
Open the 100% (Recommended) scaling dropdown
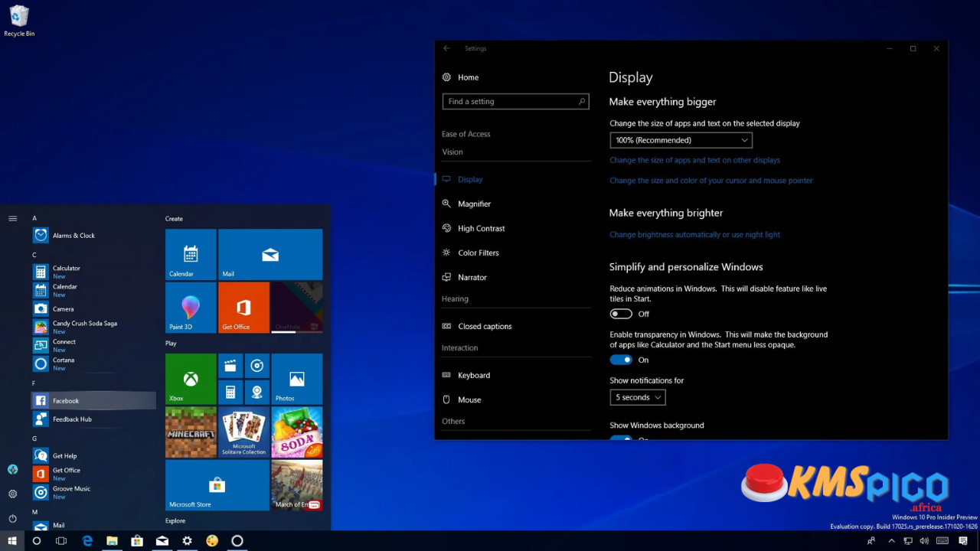(681, 140)
